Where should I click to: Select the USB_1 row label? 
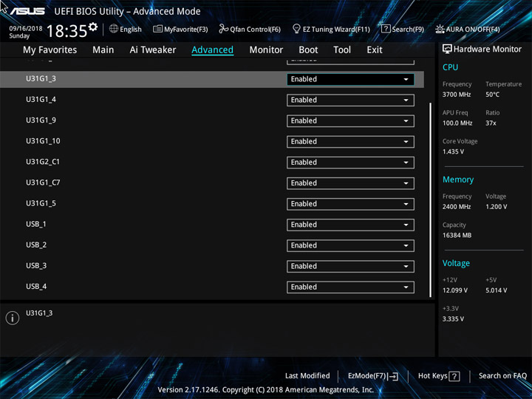(36, 225)
